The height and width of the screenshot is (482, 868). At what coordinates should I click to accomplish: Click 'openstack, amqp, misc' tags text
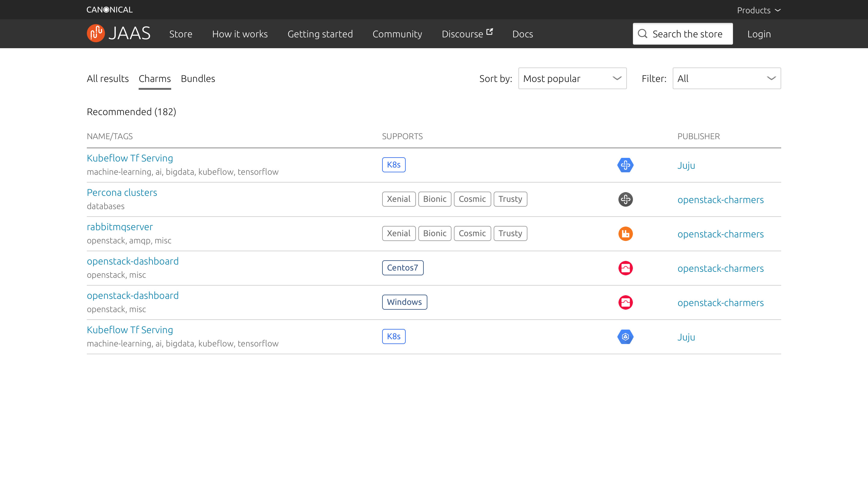coord(129,240)
